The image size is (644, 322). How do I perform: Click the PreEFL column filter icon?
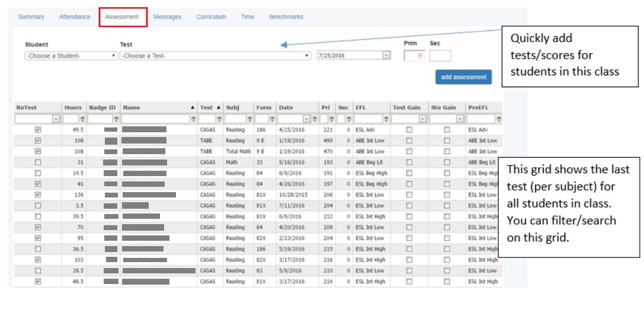(x=499, y=119)
